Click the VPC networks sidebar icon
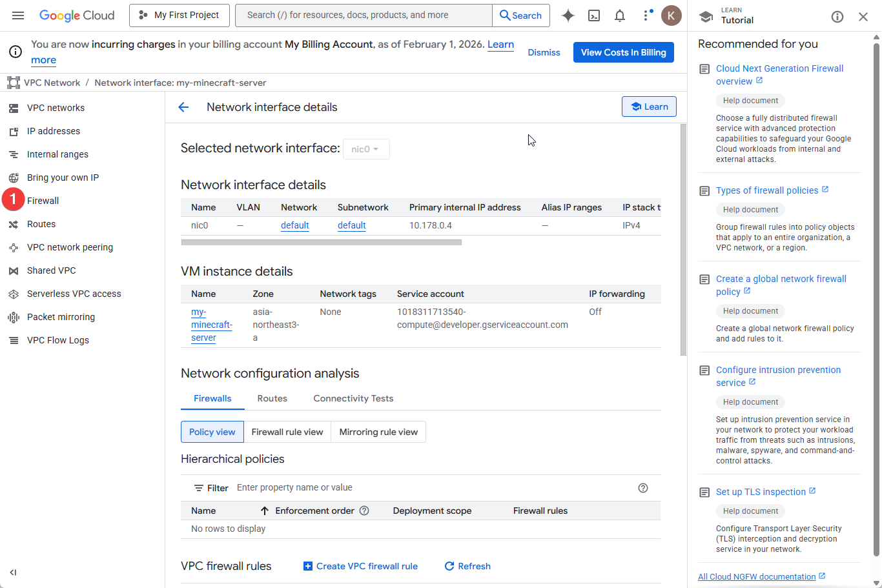The image size is (882, 588). click(14, 108)
